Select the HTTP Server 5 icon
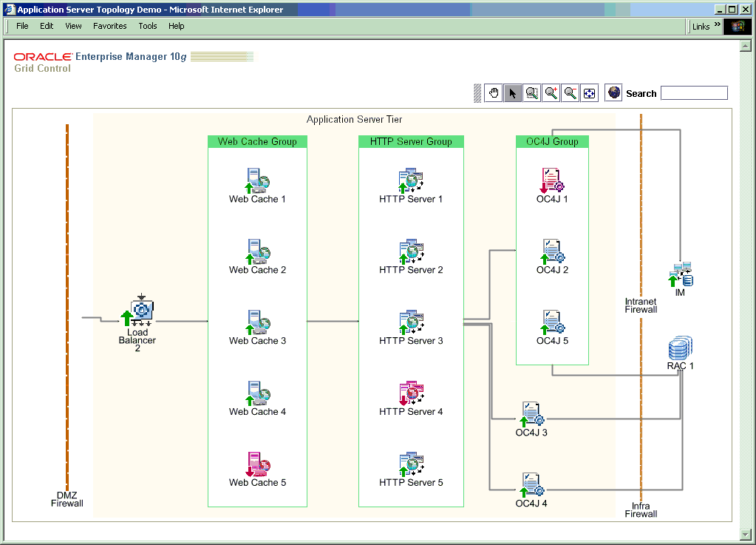756x545 pixels. 411,464
